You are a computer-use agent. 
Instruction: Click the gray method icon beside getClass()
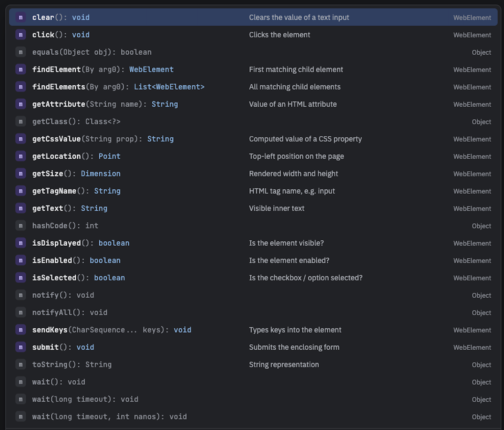tap(21, 122)
